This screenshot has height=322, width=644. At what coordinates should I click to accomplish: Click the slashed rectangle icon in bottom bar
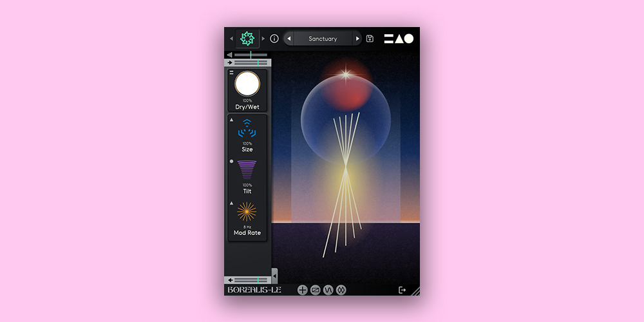(x=316, y=290)
